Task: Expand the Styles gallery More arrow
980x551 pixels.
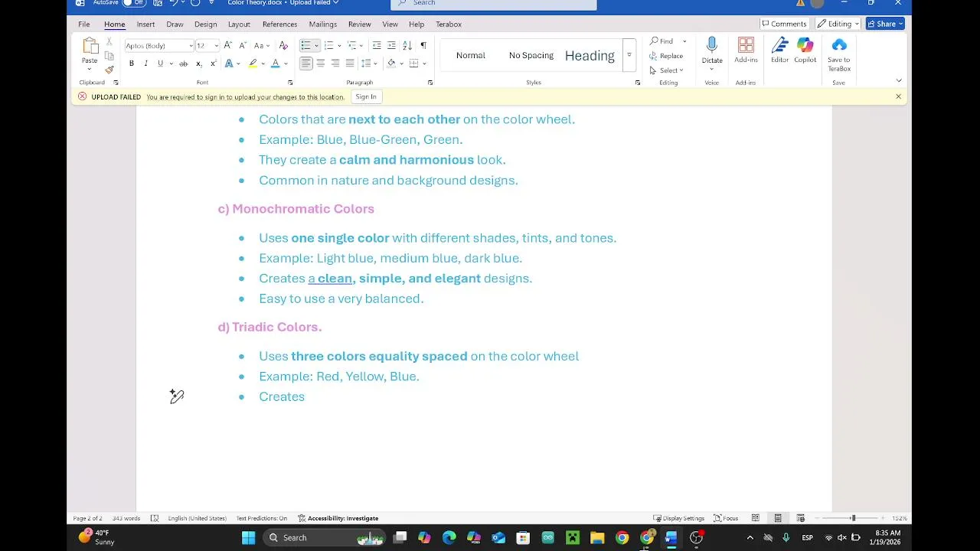Action: (629, 55)
